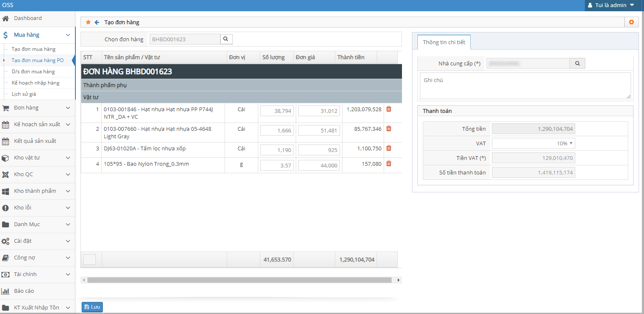
Task: Expand the Đơn hàng menu chevron
Action: [68, 108]
